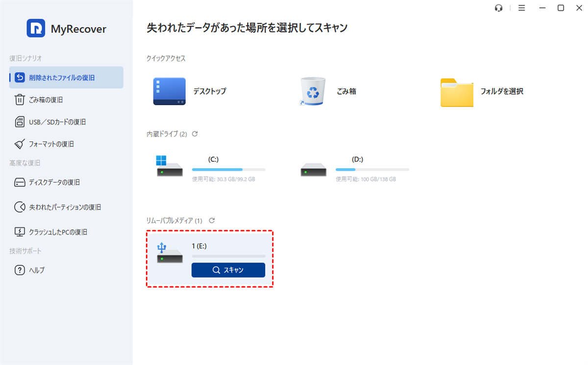Open クラッシュしたPCの復旧 sidebar item
Viewport: 588px width, 365px height.
point(66,232)
